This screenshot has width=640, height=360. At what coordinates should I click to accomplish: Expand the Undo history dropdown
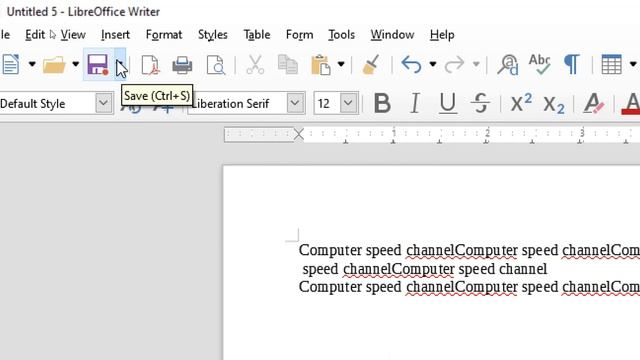click(433, 64)
